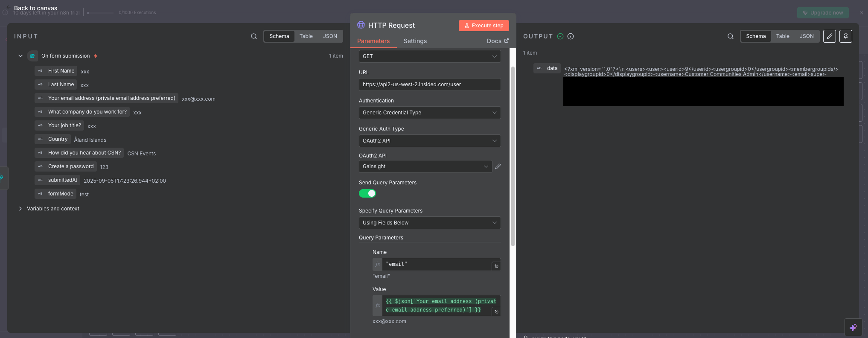
Task: Select the INPUT Table view
Action: (x=306, y=36)
